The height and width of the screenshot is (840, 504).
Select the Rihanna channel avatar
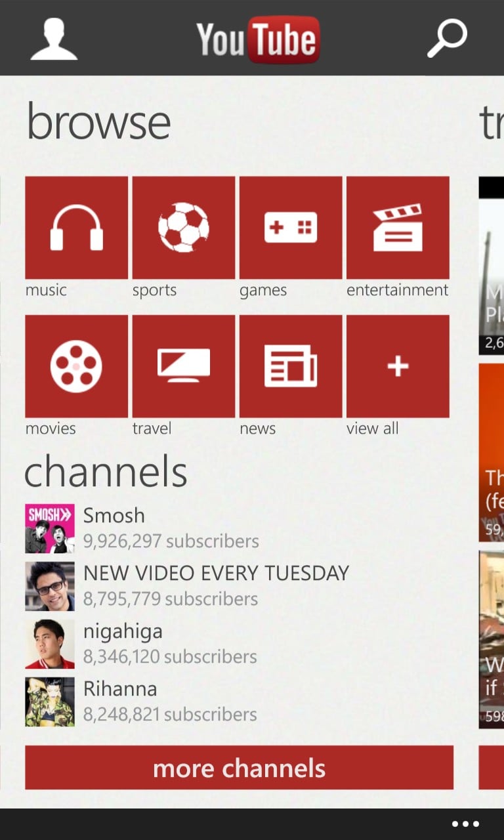pyautogui.click(x=50, y=702)
